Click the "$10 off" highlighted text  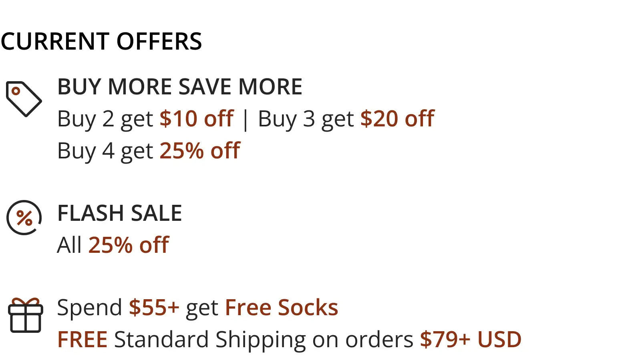[197, 119]
